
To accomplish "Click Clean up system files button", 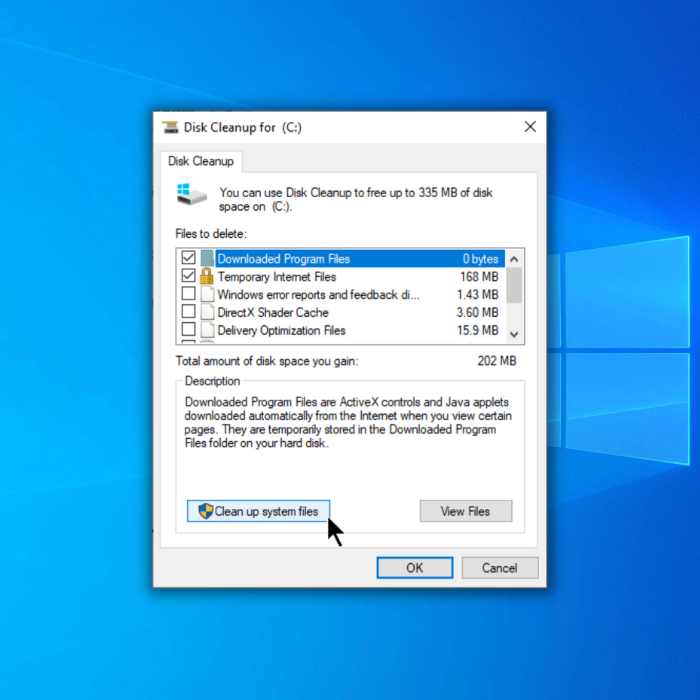I will click(x=258, y=511).
